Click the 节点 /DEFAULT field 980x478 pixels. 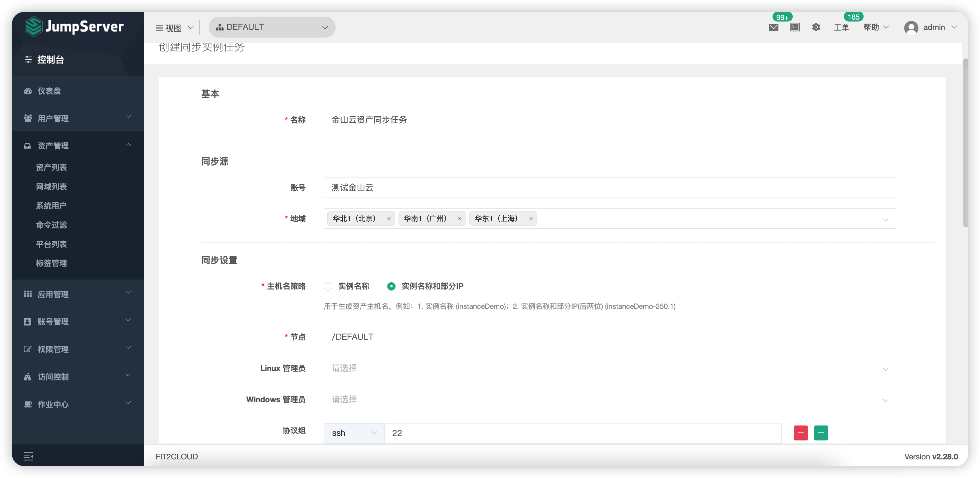click(x=609, y=337)
